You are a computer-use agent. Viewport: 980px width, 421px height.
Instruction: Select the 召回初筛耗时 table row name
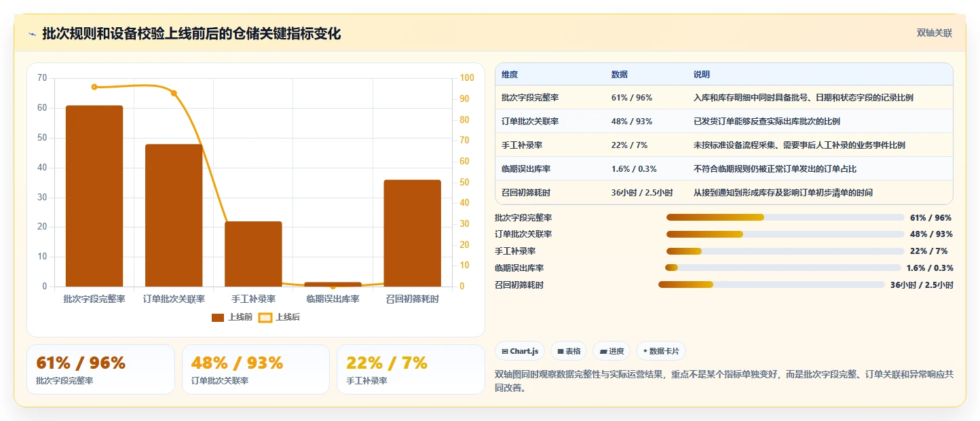[526, 193]
